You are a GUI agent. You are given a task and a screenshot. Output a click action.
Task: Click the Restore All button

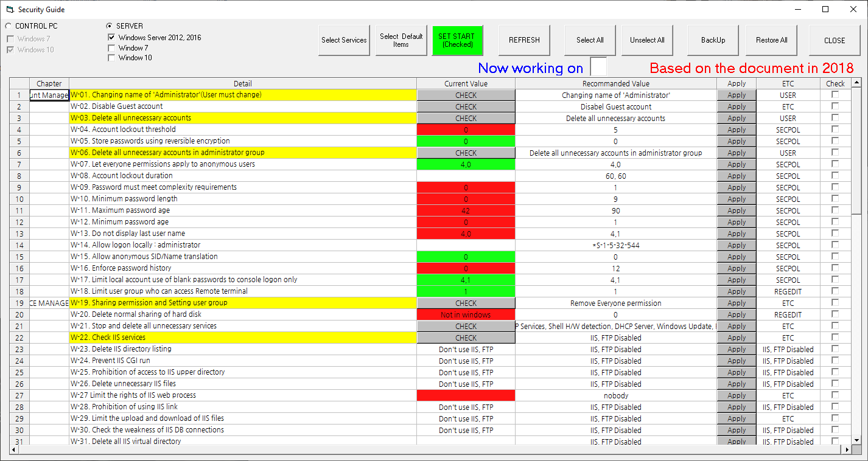771,40
